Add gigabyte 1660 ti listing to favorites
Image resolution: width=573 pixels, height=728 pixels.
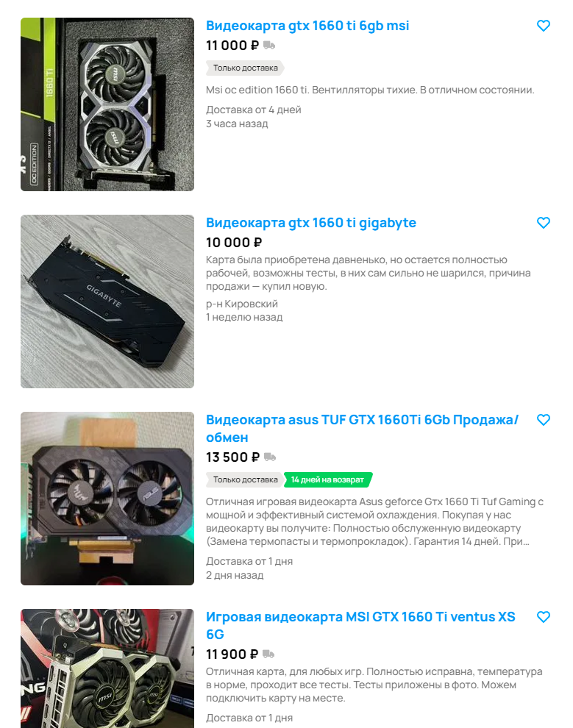(544, 223)
